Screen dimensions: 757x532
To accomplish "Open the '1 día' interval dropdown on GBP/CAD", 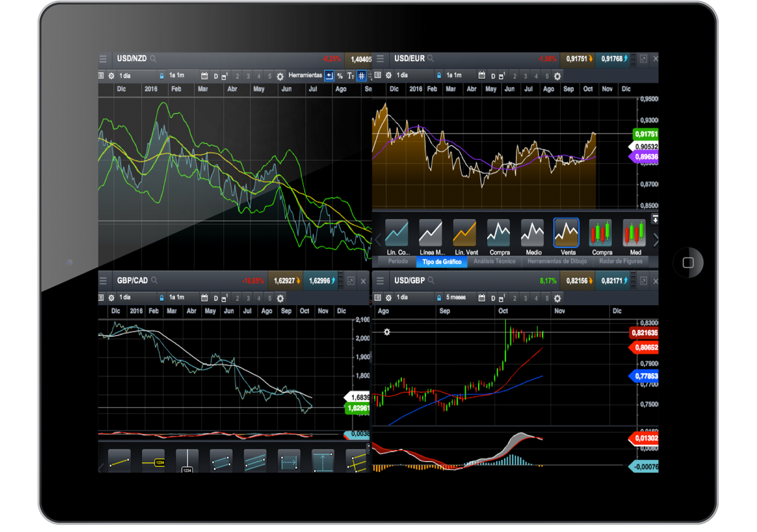I will pyautogui.click(x=125, y=298).
